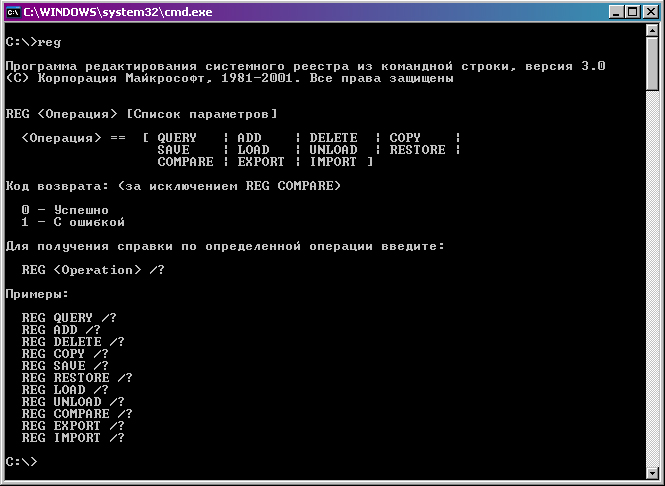
Task: Click the 'REG <Операция> [Список параметров]' line
Action: 141,114
